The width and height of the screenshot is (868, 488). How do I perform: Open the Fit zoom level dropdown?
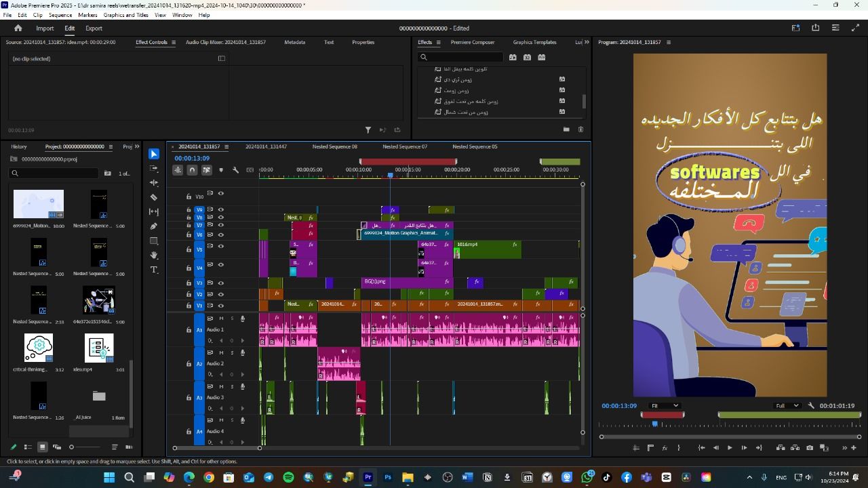tap(665, 405)
